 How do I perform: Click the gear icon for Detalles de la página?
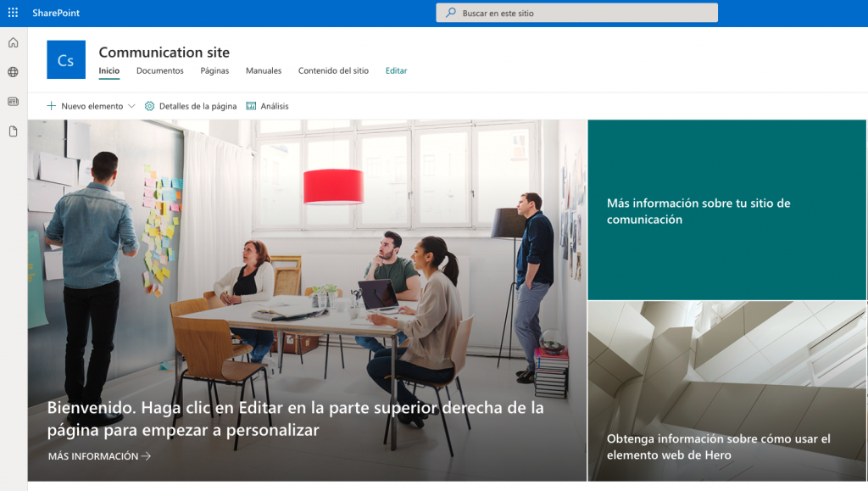[x=150, y=106]
